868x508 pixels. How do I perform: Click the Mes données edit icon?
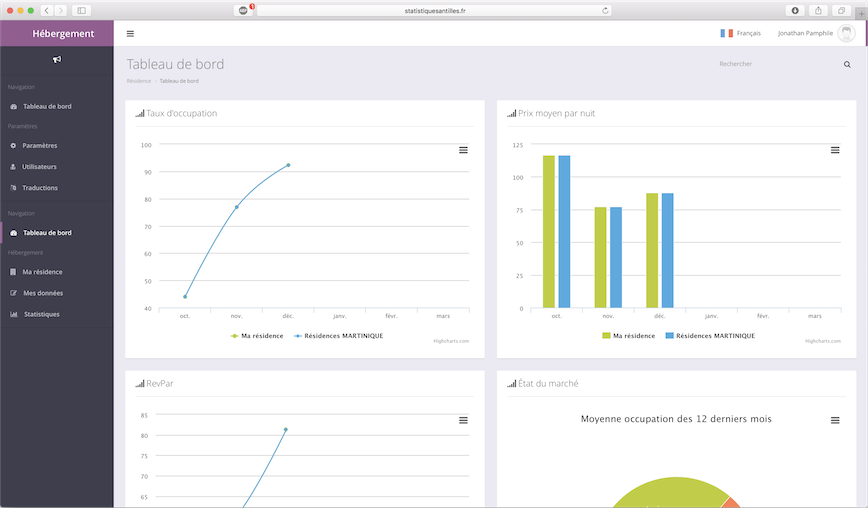click(13, 293)
